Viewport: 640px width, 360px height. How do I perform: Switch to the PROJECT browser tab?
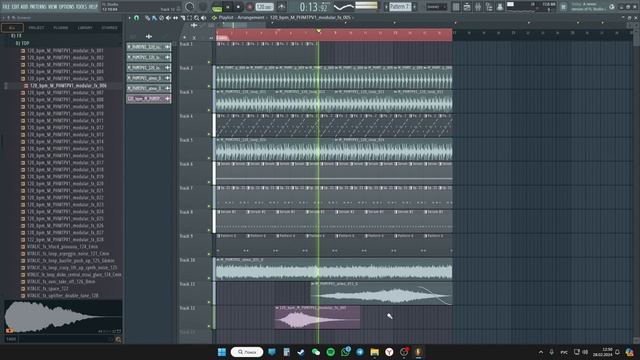coord(36,28)
